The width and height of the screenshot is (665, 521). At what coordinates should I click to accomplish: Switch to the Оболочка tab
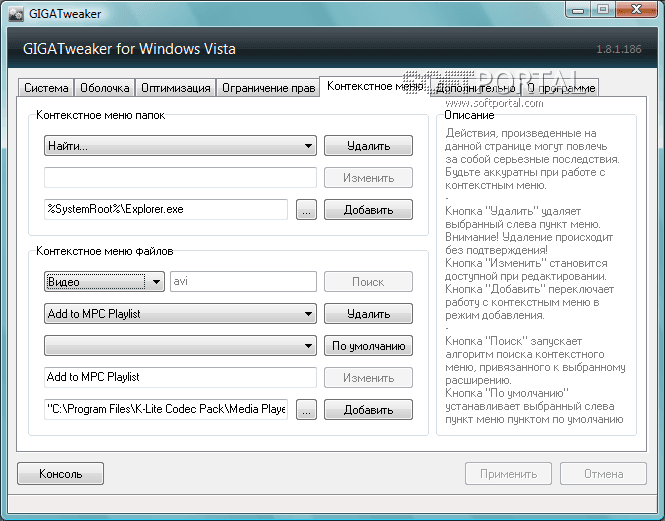104,88
